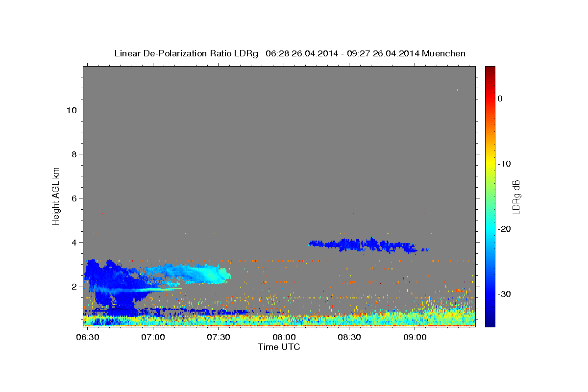Click the 'Muenchen' location label in the title

point(444,53)
